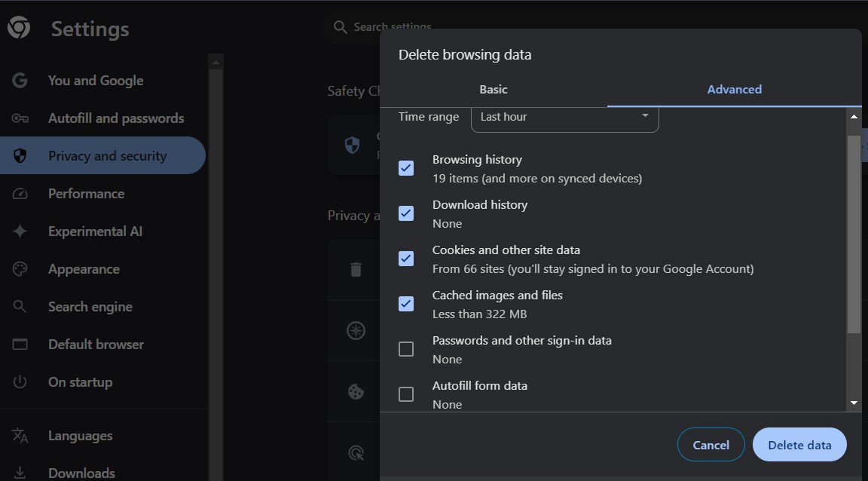Click the Safety Check shield icon

tap(352, 146)
